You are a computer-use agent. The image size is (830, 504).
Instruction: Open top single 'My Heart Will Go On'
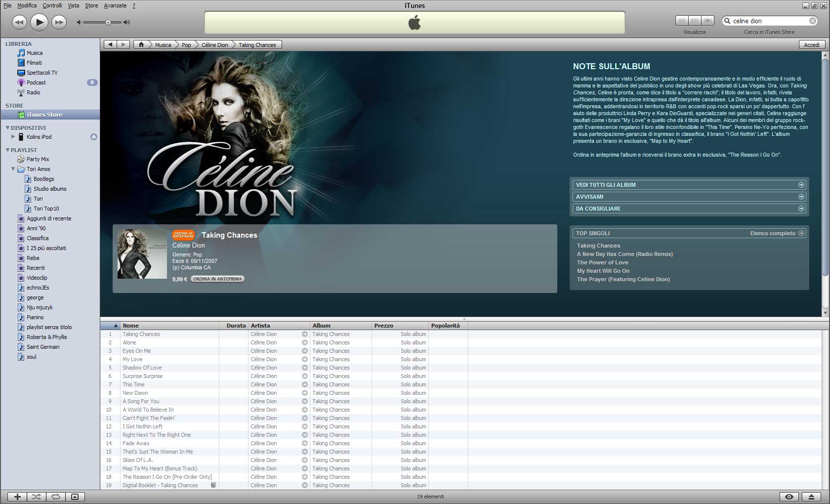pos(603,271)
